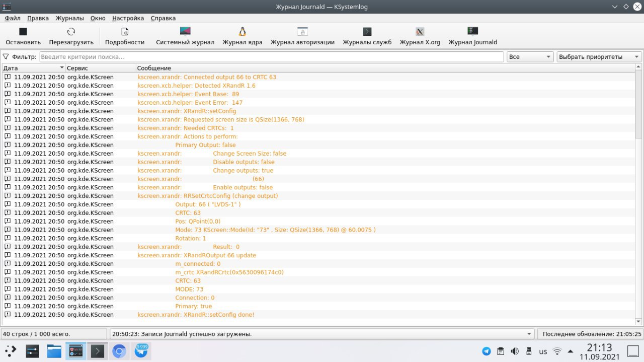Screen dimensions: 644x362
Task: Expand hidden system tray icons arrow
Action: click(x=571, y=351)
